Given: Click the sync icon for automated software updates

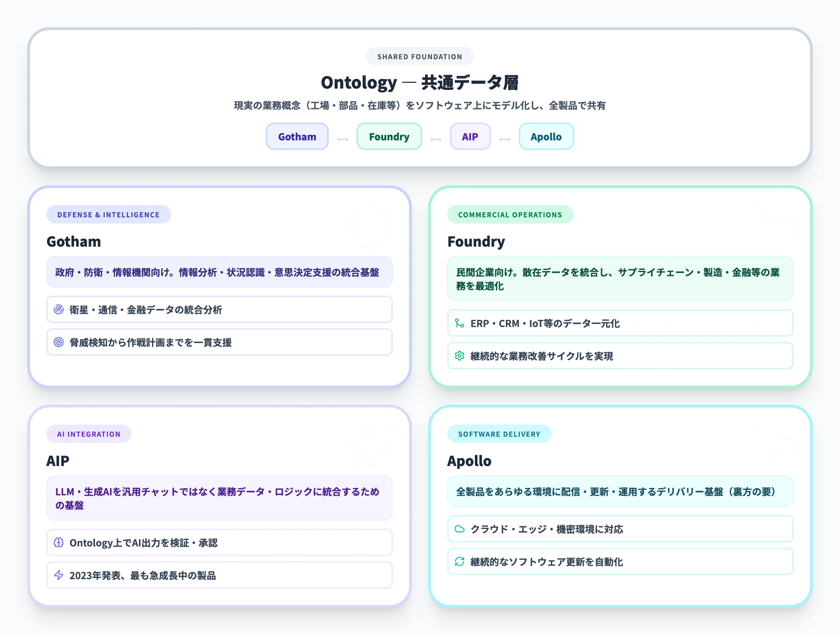Looking at the screenshot, I should point(460,562).
